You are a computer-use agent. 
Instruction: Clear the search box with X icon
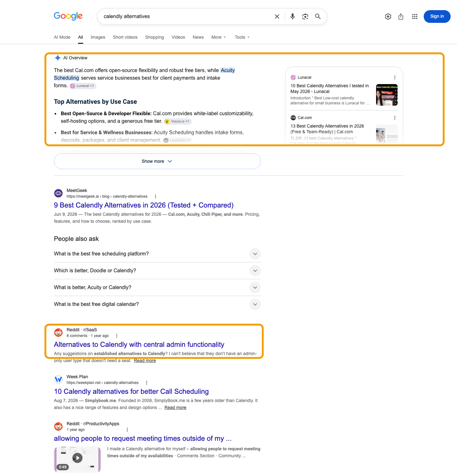pos(277,17)
